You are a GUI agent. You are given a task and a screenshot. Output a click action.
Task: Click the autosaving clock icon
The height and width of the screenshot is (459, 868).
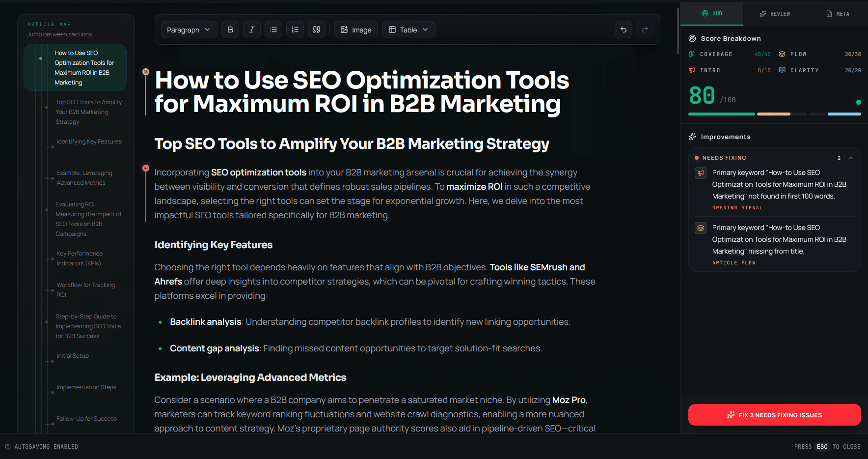point(8,447)
